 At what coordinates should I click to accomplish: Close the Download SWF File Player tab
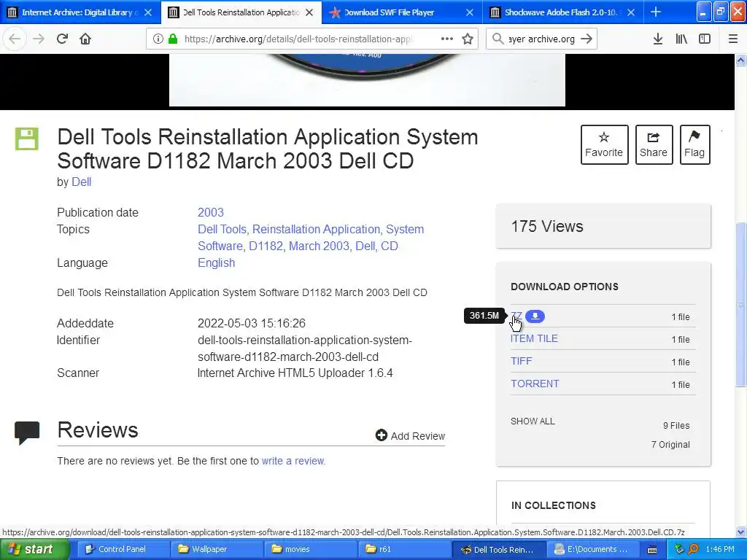click(470, 12)
